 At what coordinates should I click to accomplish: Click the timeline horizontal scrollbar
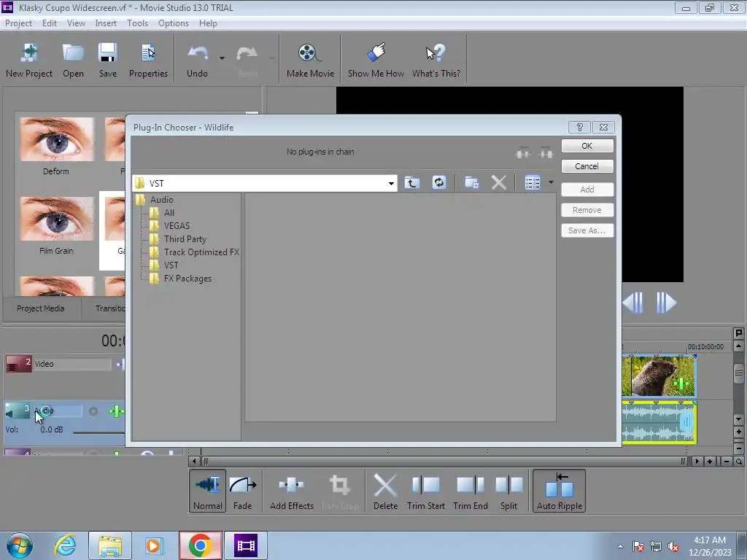444,461
